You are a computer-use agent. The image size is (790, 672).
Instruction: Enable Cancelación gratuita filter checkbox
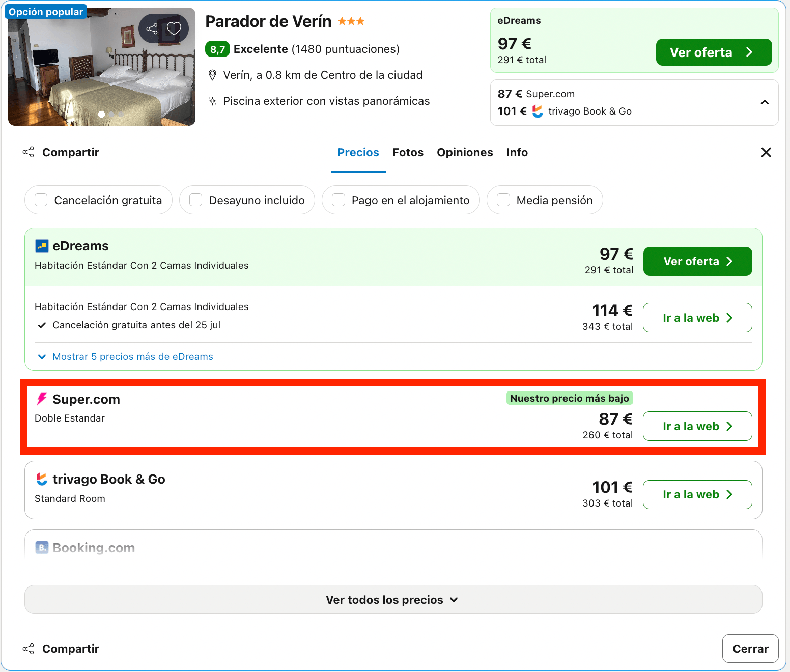point(41,200)
